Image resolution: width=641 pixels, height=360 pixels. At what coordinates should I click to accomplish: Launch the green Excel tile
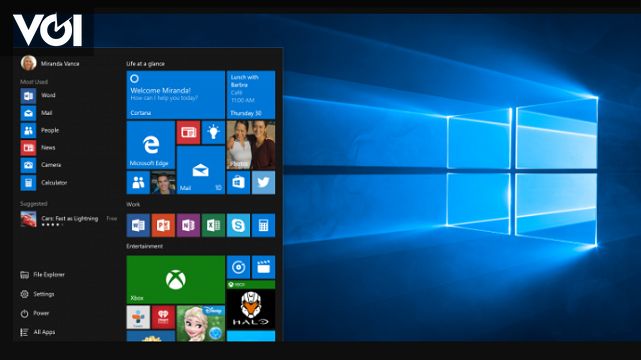click(x=213, y=225)
